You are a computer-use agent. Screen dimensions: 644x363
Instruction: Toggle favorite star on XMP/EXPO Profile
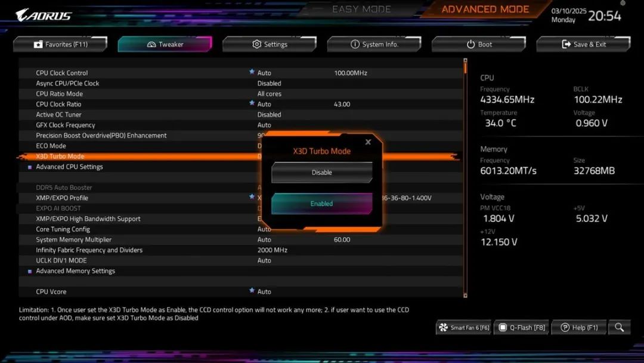[252, 197]
